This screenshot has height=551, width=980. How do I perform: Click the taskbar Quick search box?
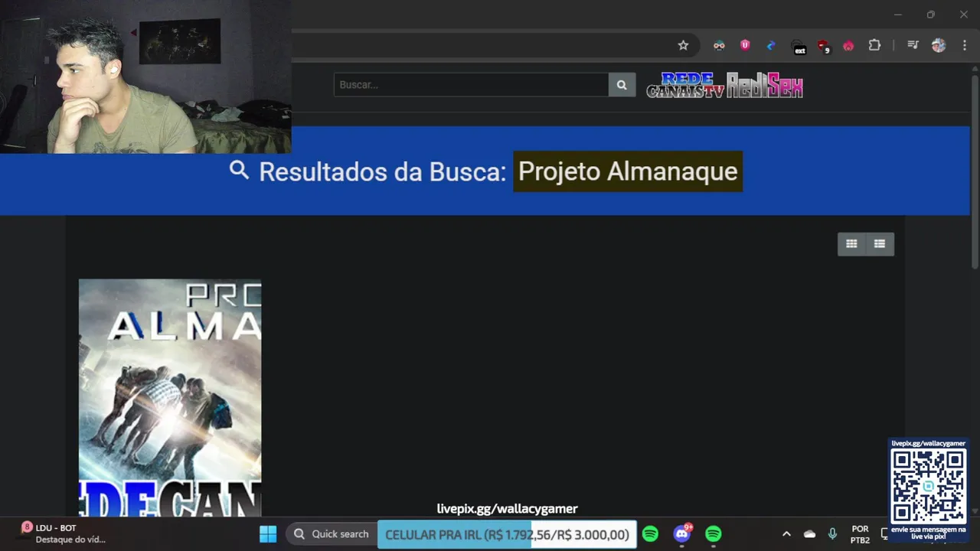[x=331, y=534]
